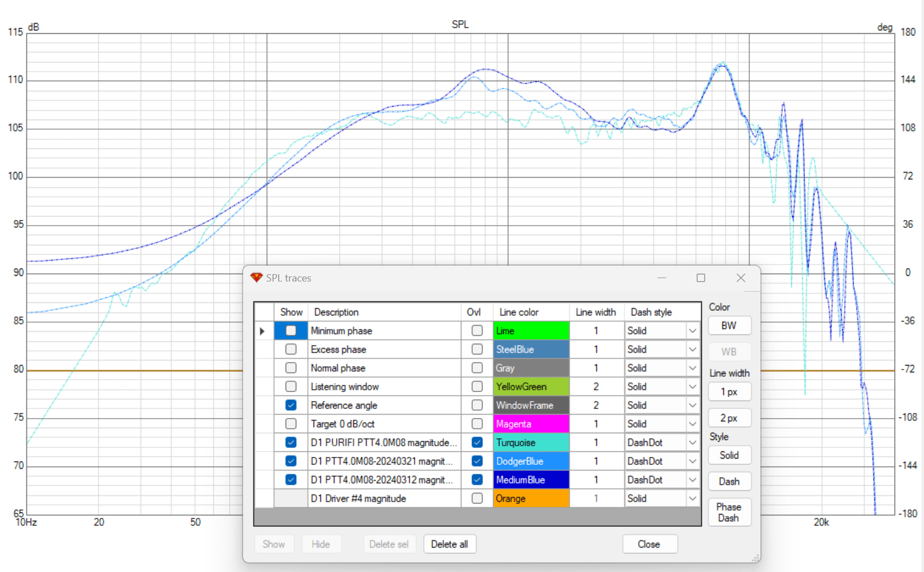Image resolution: width=924 pixels, height=572 pixels.
Task: Enable Show checkbox for Listening window
Action: click(x=291, y=386)
